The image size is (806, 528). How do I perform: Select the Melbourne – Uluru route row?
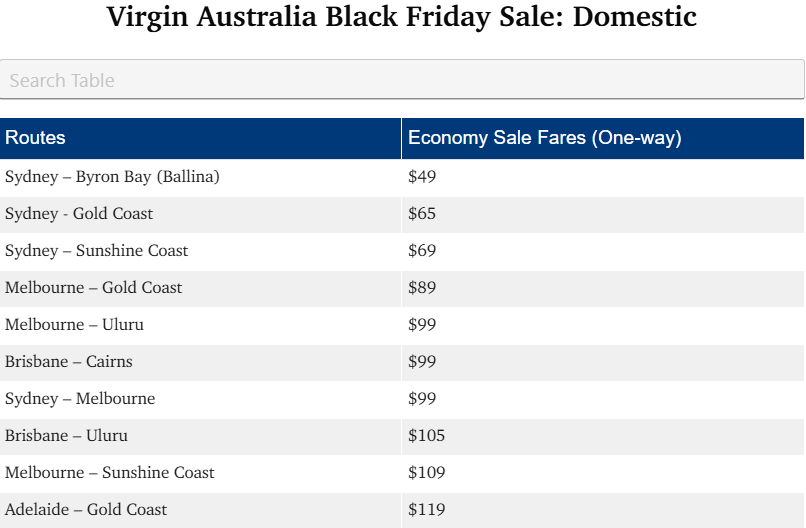tap(67, 325)
